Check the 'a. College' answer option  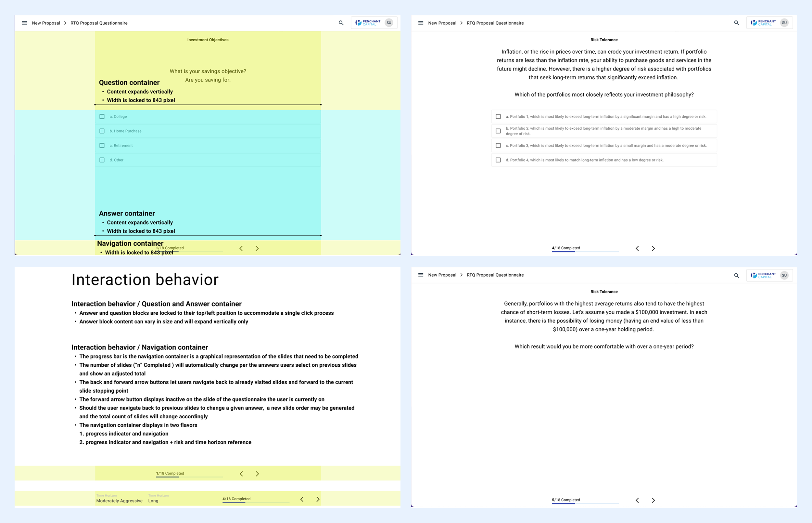[102, 117]
